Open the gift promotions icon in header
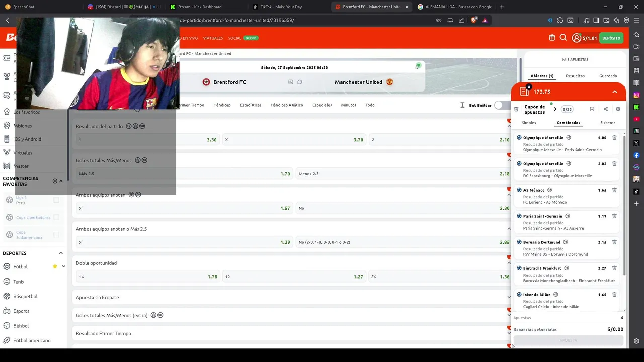Viewport: 644px width, 362px height. pyautogui.click(x=552, y=38)
